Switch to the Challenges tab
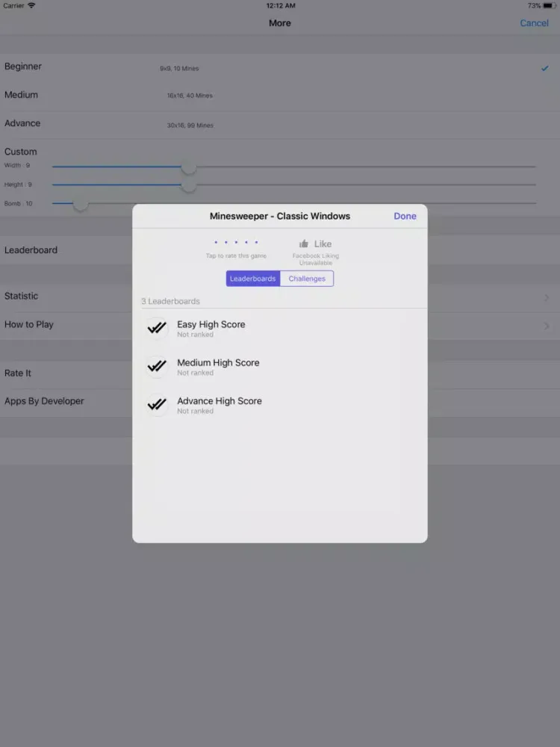 [307, 279]
